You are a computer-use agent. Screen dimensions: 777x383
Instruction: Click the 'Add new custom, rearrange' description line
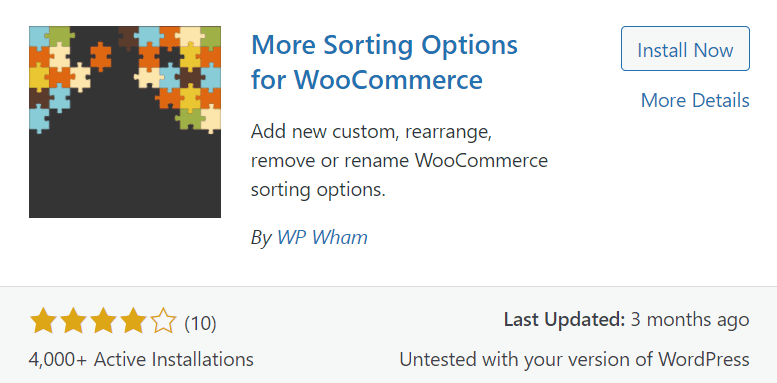371,132
